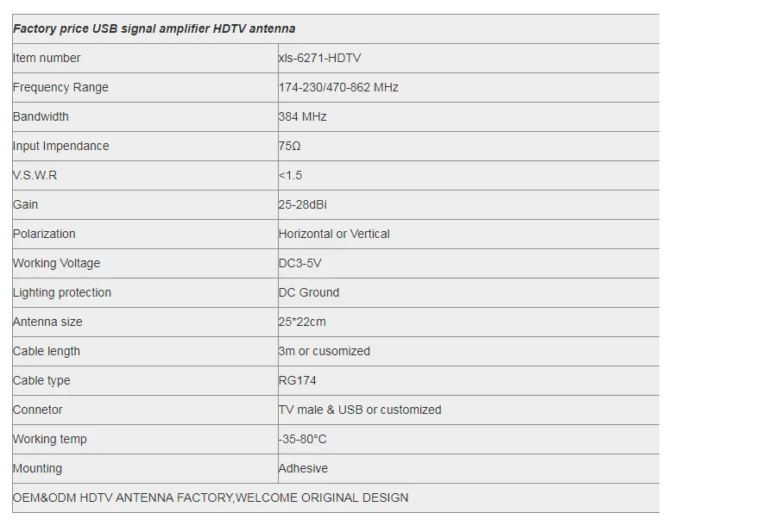Image resolution: width=775 pixels, height=532 pixels.
Task: Click the Cable type value RG174
Action: tap(297, 380)
